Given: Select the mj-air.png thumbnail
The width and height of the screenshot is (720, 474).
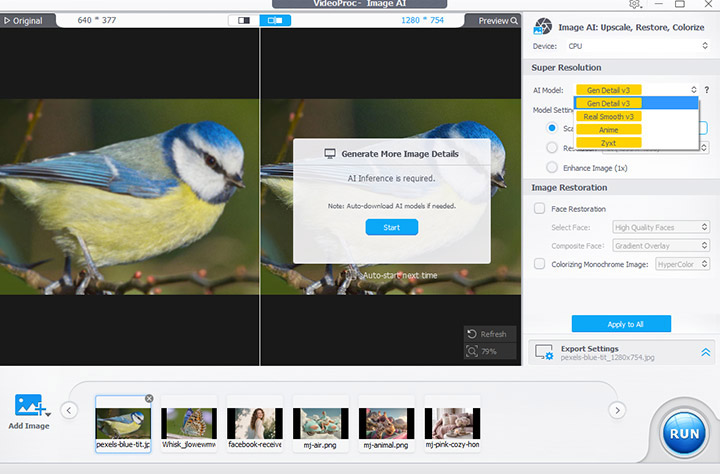Looking at the screenshot, I should (x=321, y=423).
